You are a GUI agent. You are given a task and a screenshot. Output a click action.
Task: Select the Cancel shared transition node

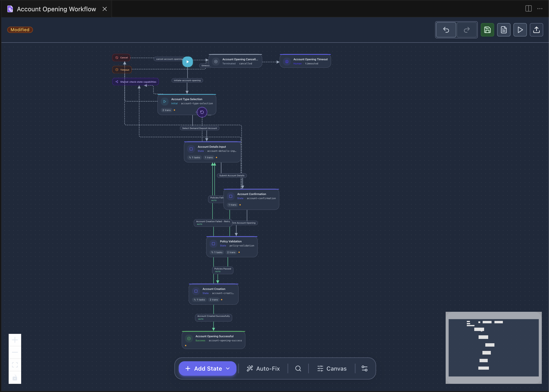pyautogui.click(x=121, y=57)
